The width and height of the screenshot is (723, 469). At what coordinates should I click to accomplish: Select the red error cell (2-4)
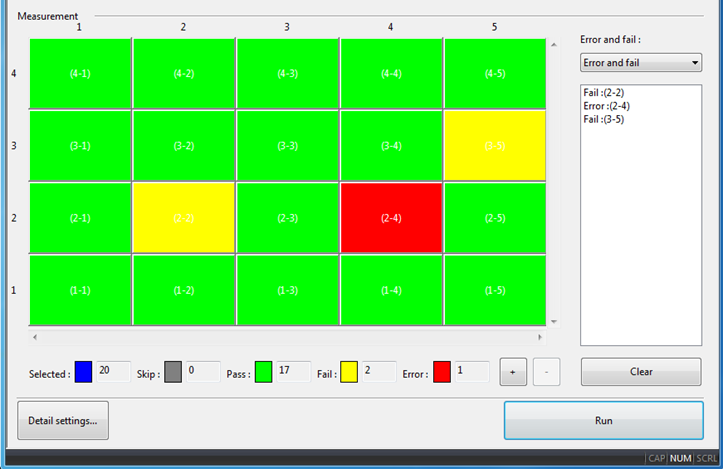click(x=391, y=218)
